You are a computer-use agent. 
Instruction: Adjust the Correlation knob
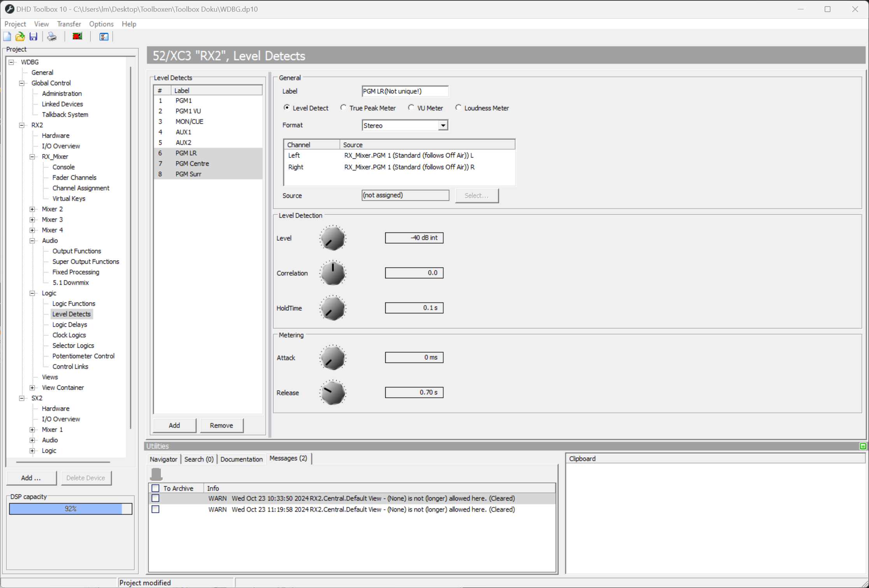332,273
